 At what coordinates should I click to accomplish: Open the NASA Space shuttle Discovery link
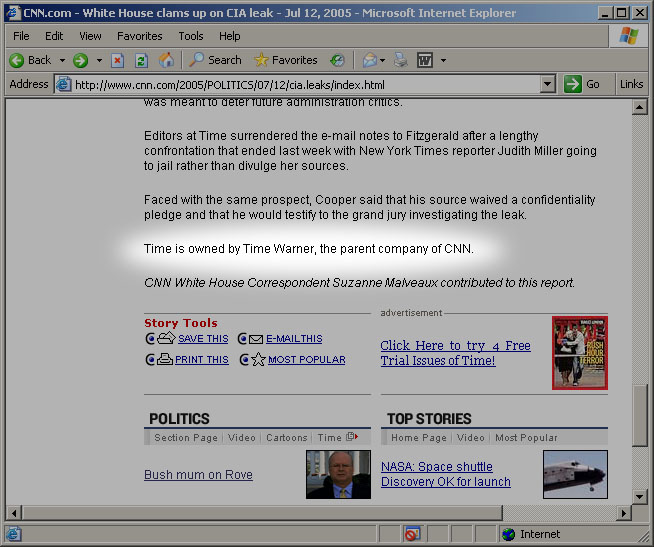445,474
